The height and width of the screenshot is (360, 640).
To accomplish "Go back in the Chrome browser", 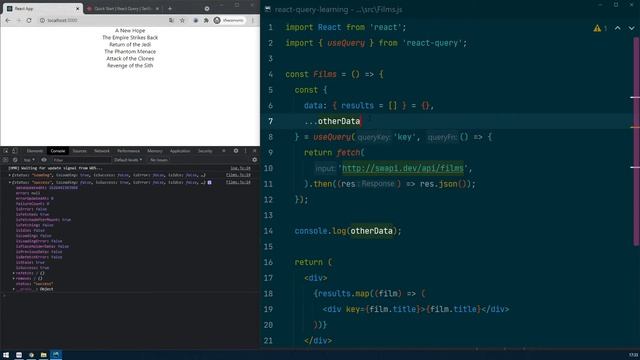I will tap(8, 20).
